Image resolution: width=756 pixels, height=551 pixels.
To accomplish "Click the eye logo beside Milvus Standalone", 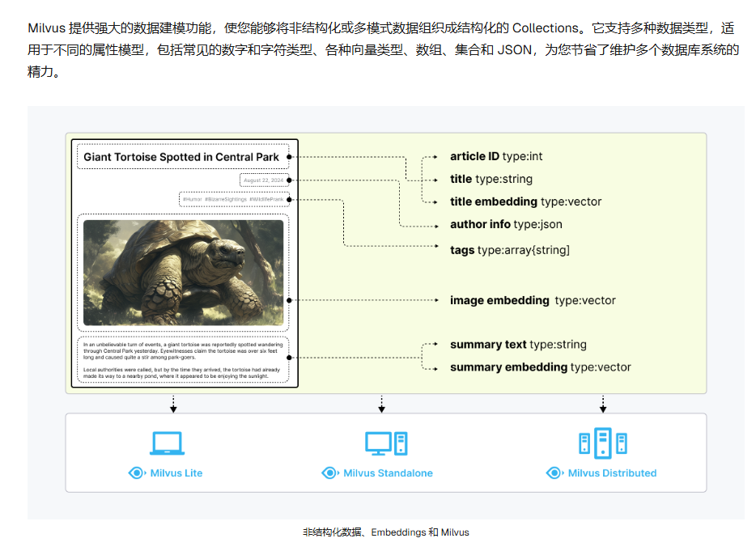I will point(331,473).
